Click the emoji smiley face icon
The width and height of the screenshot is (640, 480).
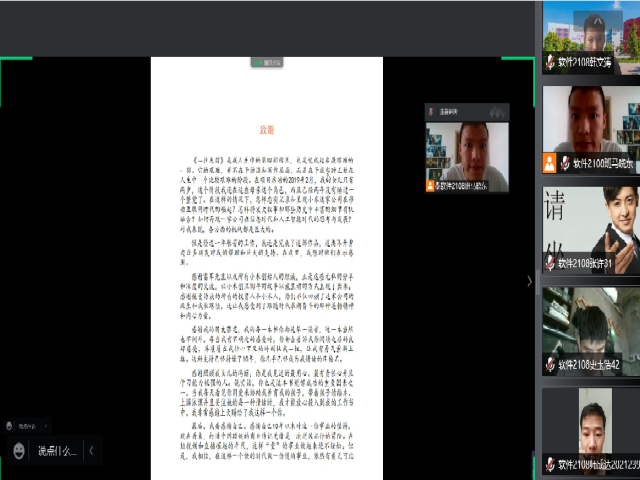coord(19,451)
